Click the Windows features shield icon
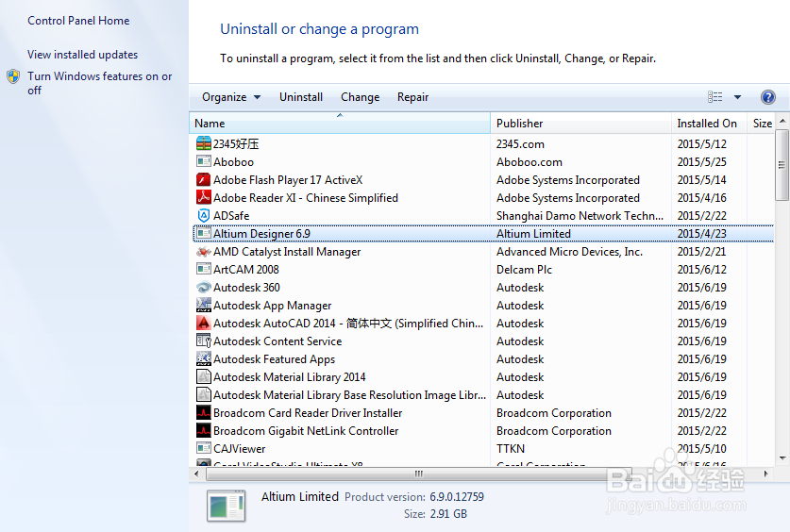The height and width of the screenshot is (532, 790). tap(13, 76)
